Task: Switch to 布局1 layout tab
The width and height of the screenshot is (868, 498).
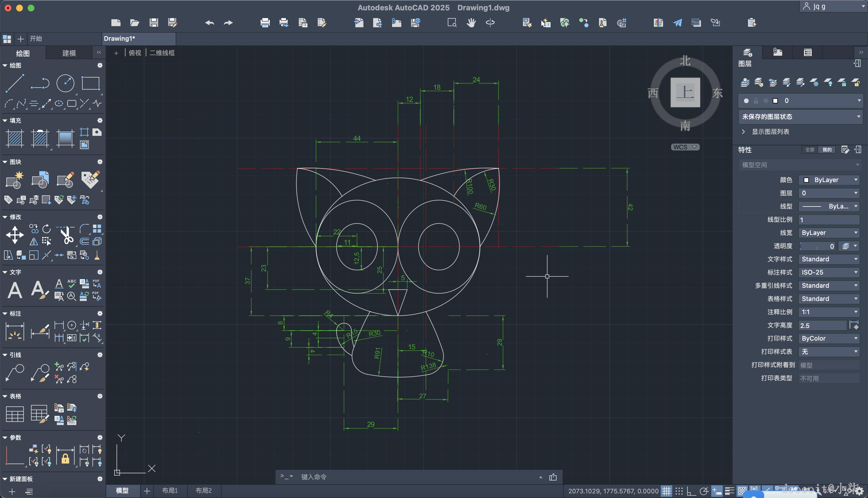Action: [x=170, y=491]
